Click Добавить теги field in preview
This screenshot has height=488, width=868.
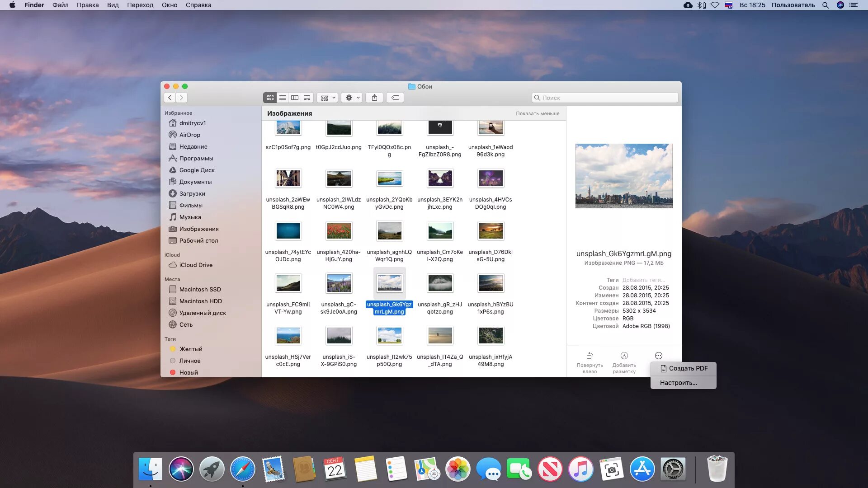(x=643, y=280)
